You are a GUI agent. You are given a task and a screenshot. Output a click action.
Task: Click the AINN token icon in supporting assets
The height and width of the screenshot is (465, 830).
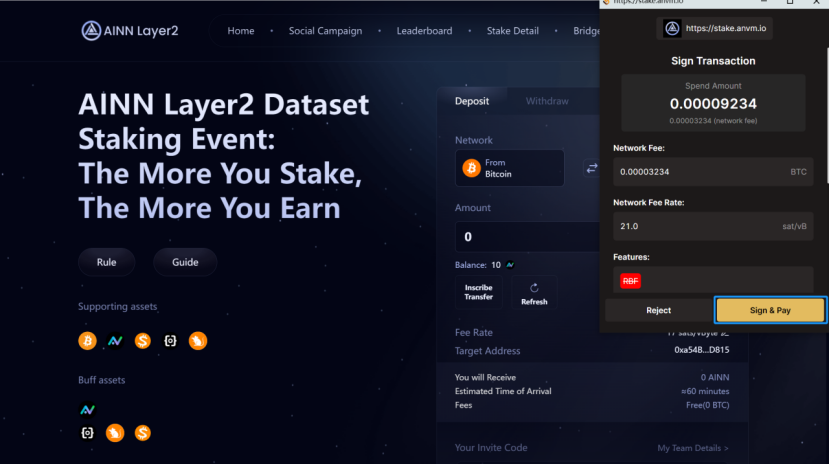pos(115,341)
